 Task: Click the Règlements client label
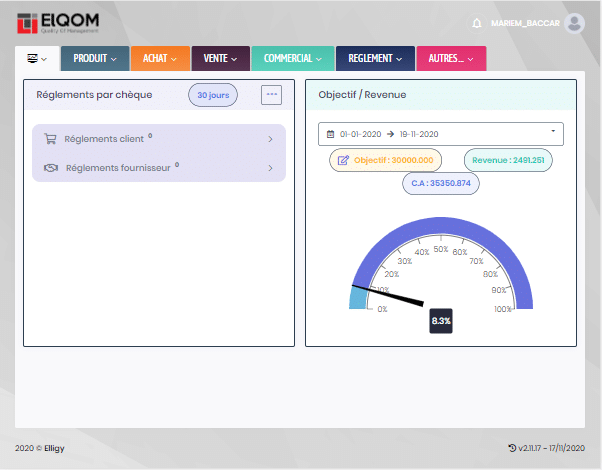(x=104, y=139)
